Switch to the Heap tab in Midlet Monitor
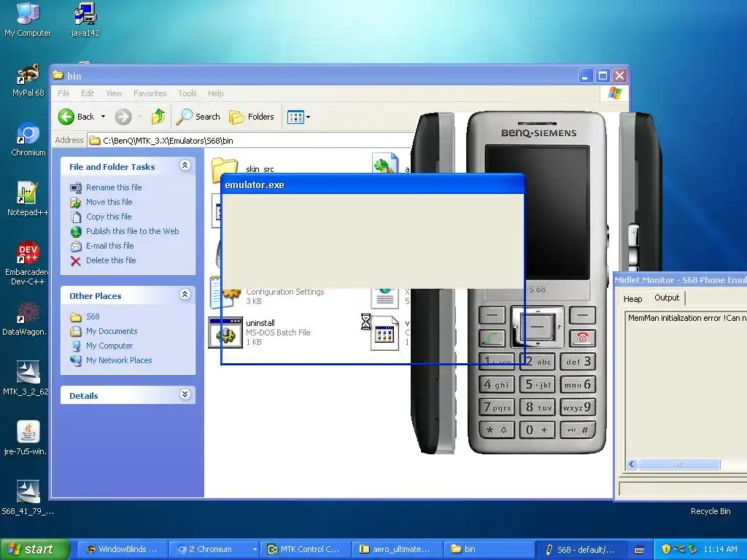747x560 pixels. coord(632,298)
